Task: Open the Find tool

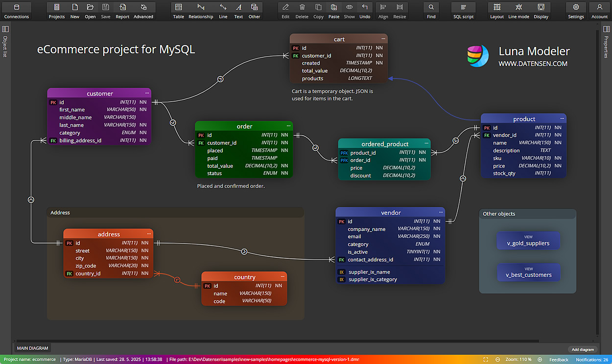Action: pyautogui.click(x=431, y=11)
